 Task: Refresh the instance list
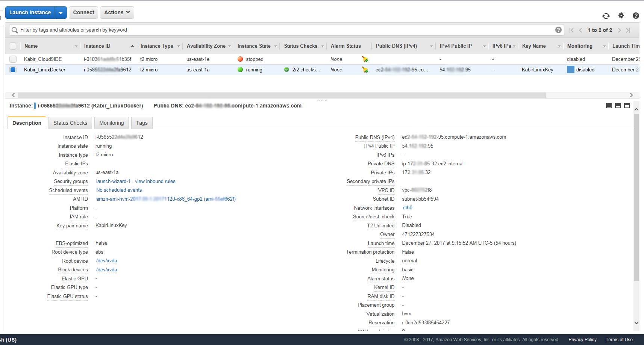point(606,16)
